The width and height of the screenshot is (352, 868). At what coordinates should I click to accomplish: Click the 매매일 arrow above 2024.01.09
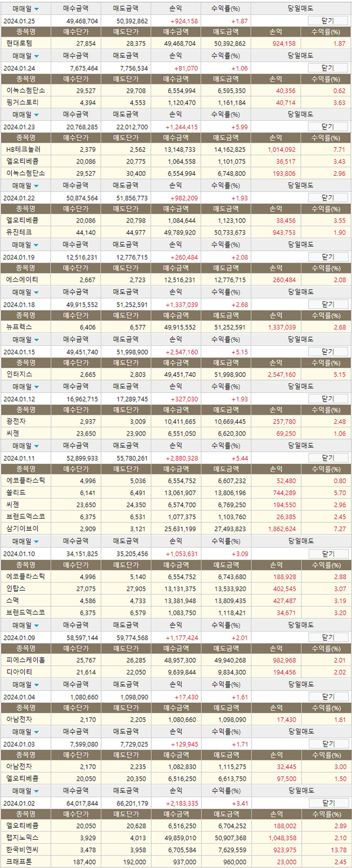tap(36, 626)
